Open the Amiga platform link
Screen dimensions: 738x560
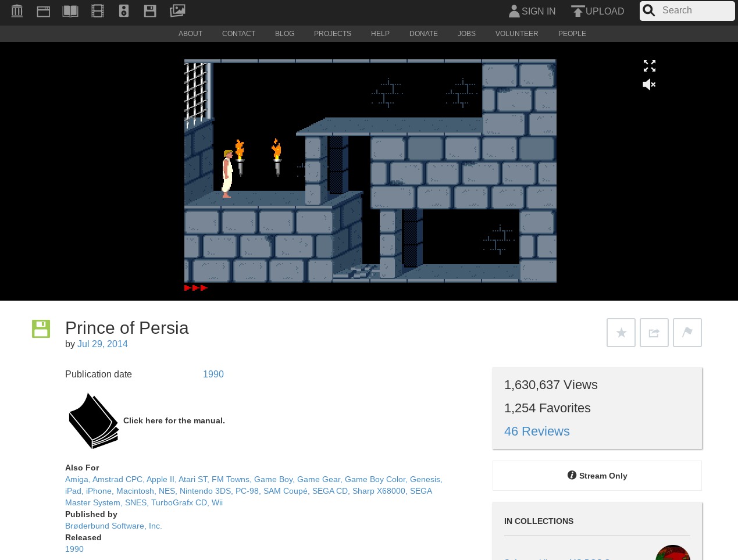(x=77, y=479)
